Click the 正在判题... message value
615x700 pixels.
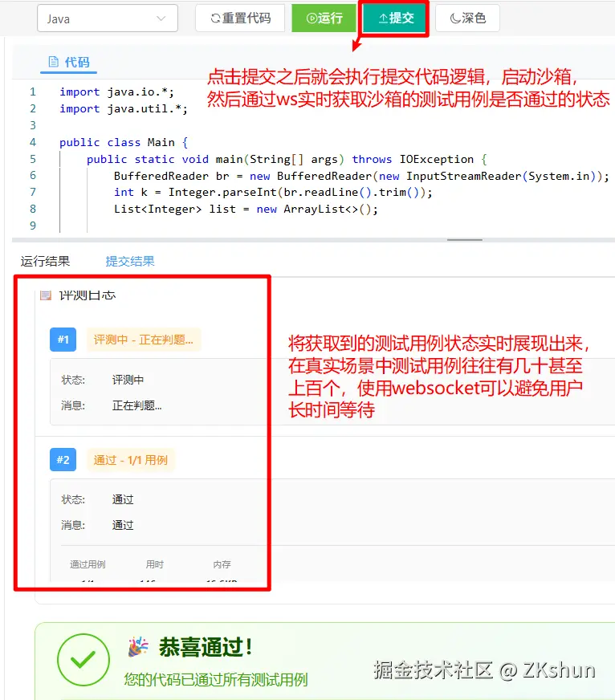136,405
